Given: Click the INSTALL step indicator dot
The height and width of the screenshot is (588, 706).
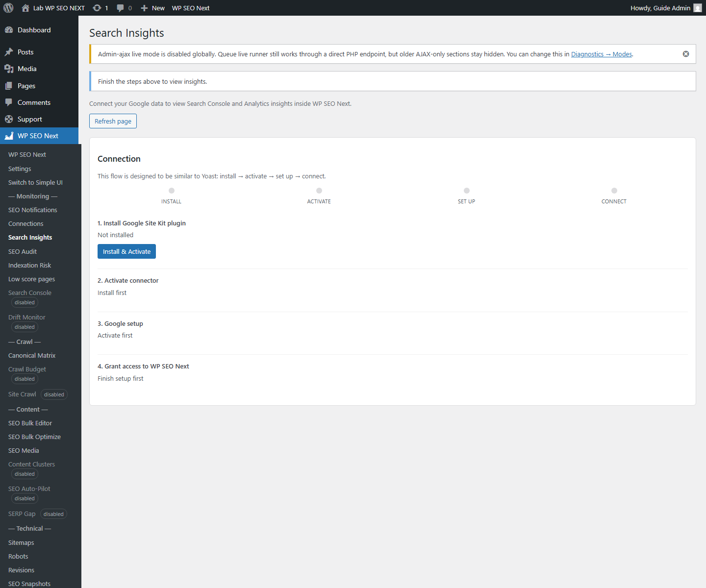Looking at the screenshot, I should point(172,191).
